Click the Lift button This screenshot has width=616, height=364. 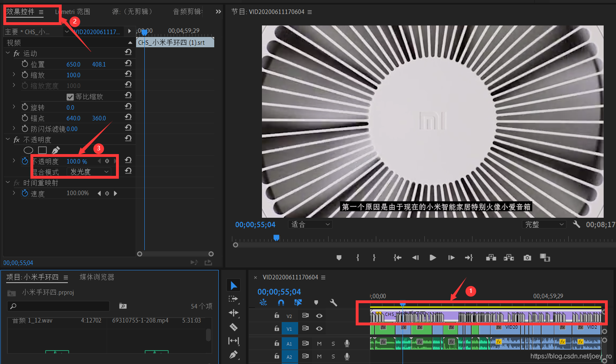[x=491, y=258]
